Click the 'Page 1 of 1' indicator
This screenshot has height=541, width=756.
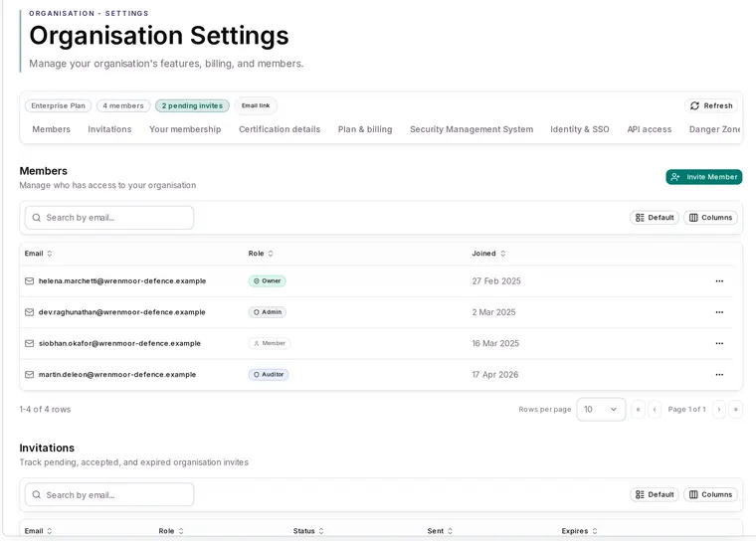pos(686,410)
